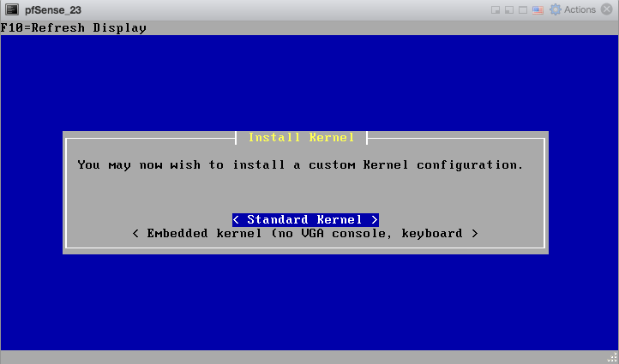
Task: Click the custom Kernel configuration message text
Action: point(300,164)
